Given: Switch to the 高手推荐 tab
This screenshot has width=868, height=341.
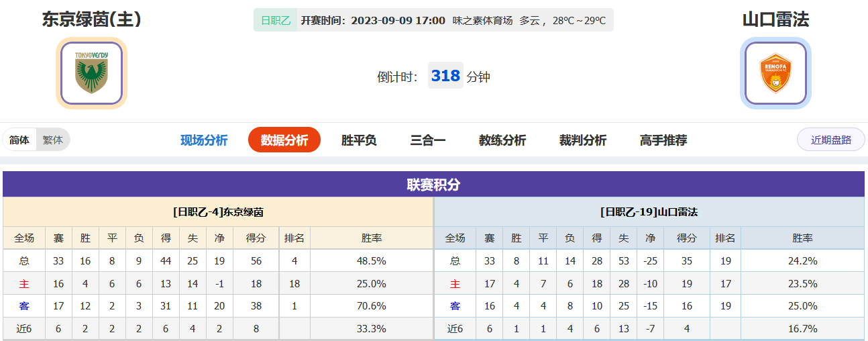Looking at the screenshot, I should [663, 140].
